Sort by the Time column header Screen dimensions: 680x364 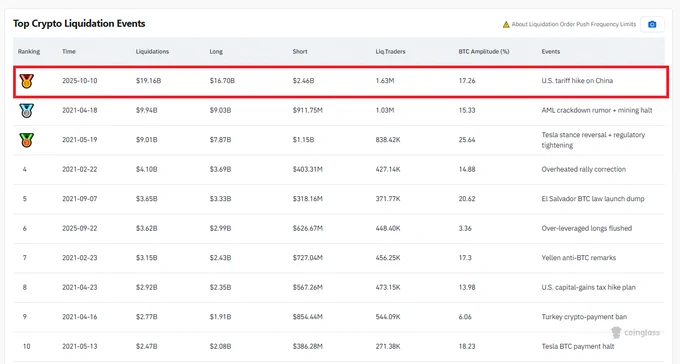point(69,52)
